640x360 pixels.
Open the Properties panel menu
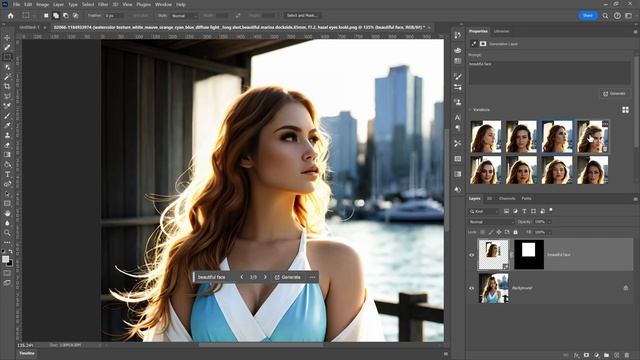[x=635, y=31]
